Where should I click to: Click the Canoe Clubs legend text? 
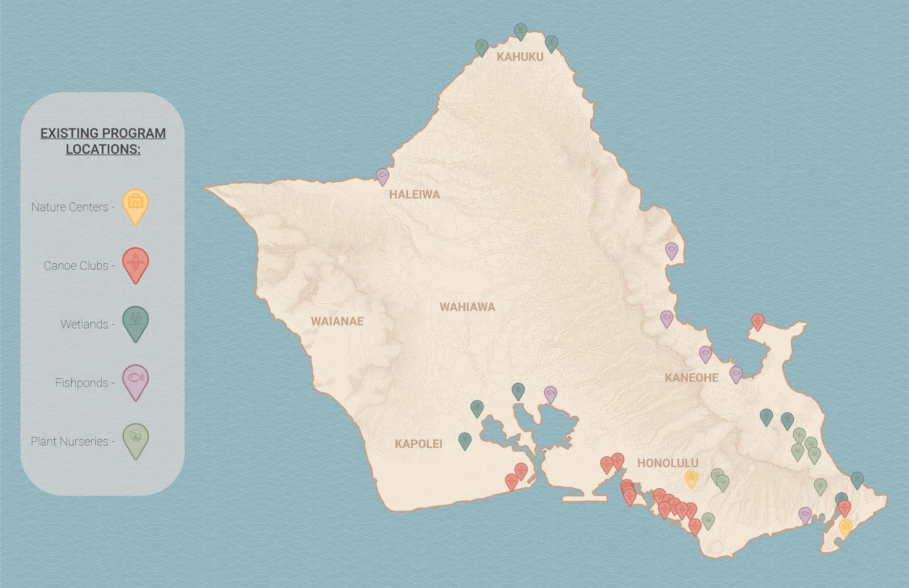click(x=76, y=266)
